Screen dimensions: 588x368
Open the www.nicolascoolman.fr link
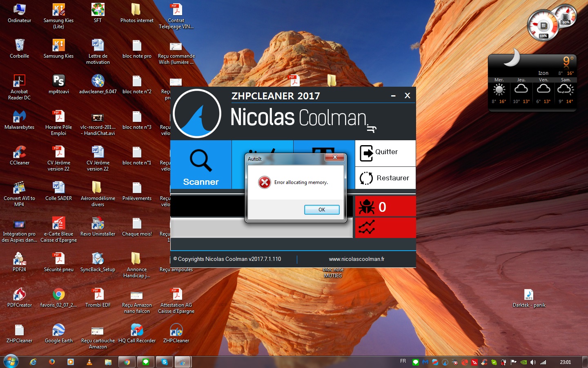(x=356, y=259)
